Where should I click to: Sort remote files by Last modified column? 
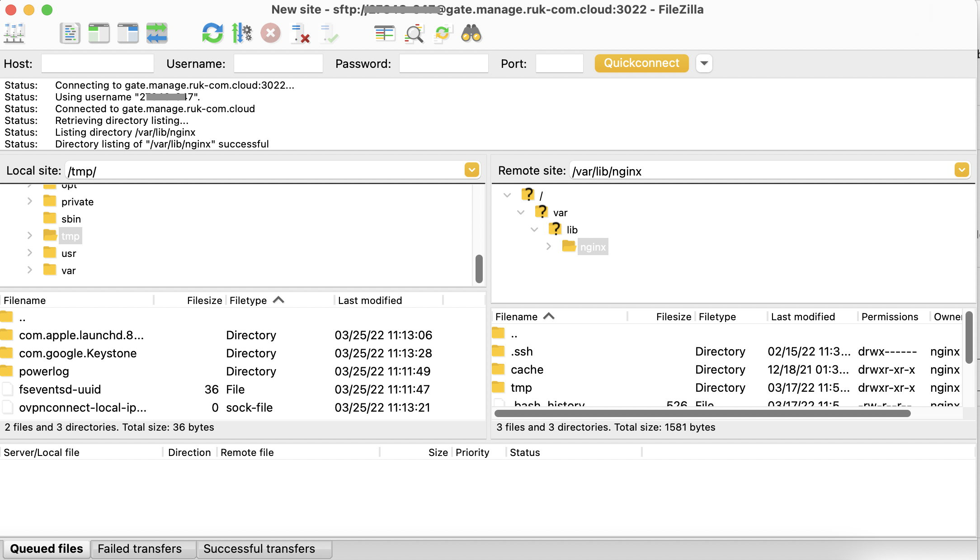coord(813,317)
